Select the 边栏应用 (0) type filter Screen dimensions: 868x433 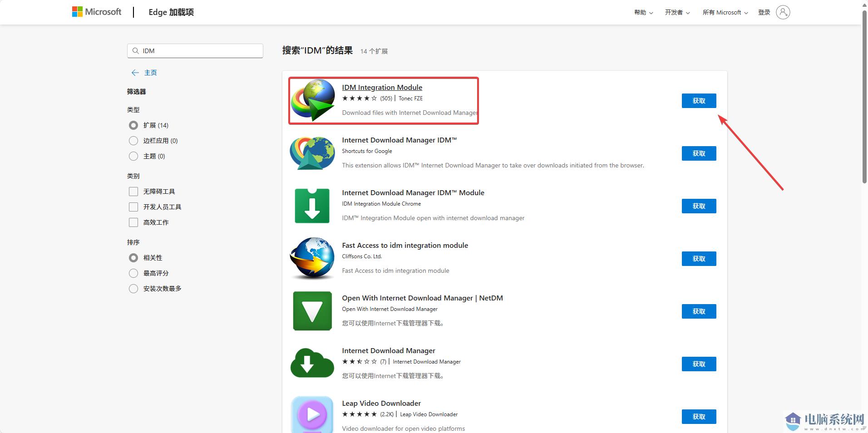(133, 141)
